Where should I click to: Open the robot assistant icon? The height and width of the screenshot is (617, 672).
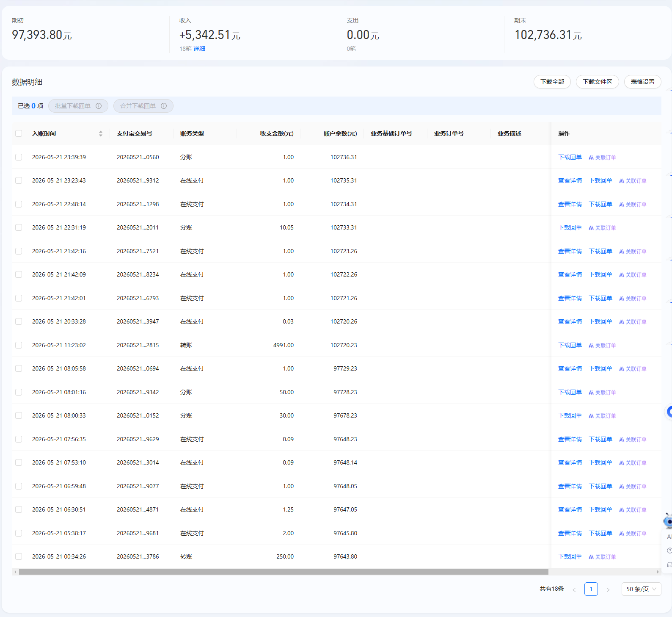pyautogui.click(x=668, y=520)
